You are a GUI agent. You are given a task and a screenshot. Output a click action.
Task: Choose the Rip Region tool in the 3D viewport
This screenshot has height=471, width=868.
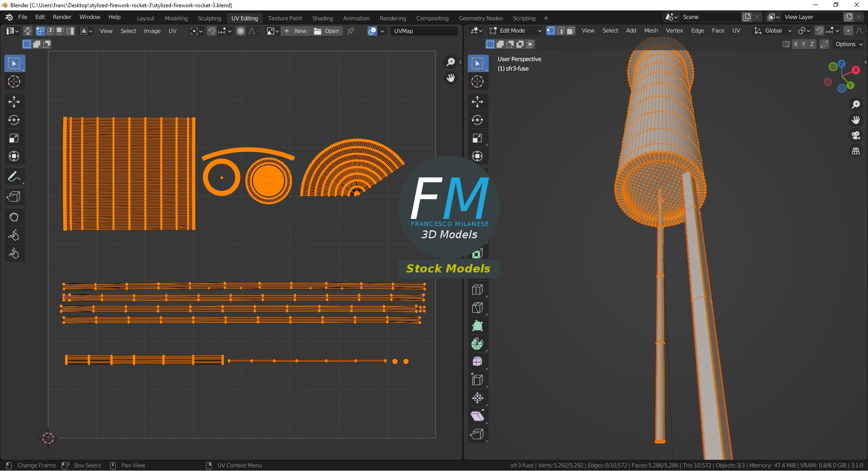coord(477,434)
